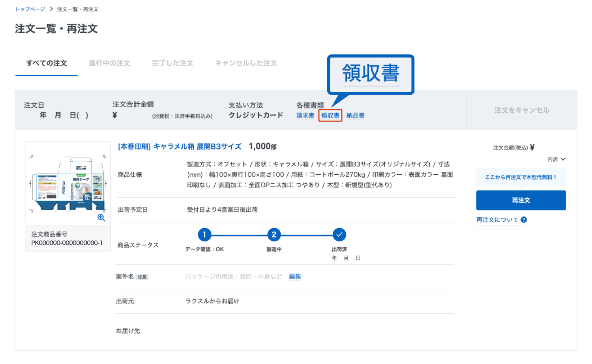Click placeholder パッケージの用途・目的・中身など

(x=234, y=276)
